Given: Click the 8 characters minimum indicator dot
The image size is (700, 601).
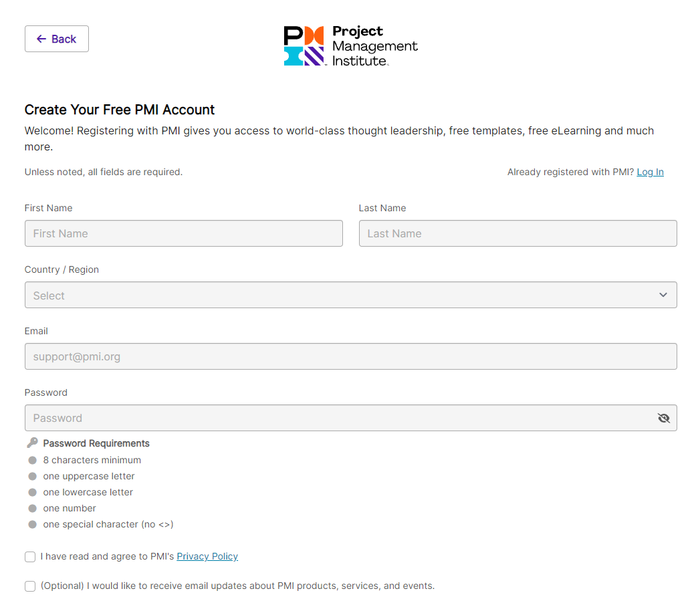Looking at the screenshot, I should click(32, 460).
